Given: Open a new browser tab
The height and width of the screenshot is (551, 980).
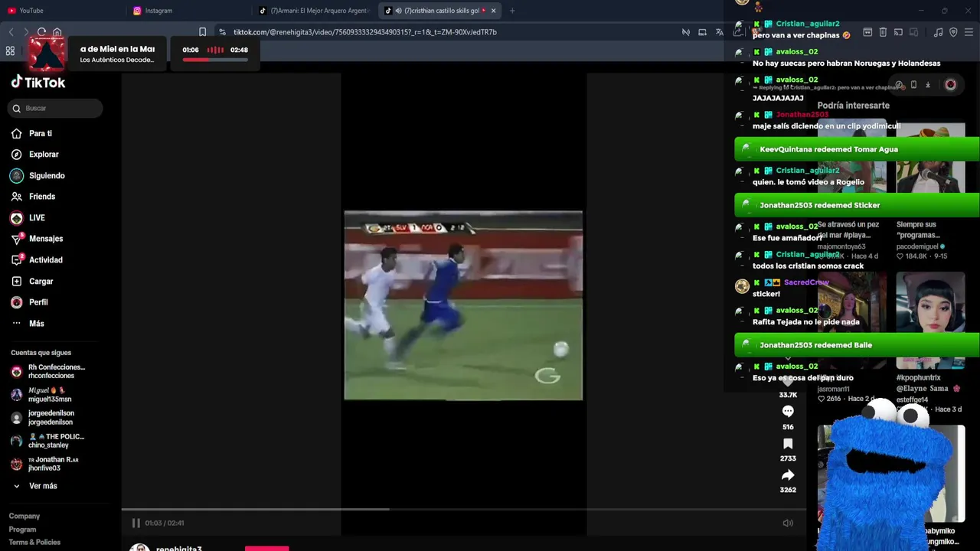Looking at the screenshot, I should [x=512, y=11].
